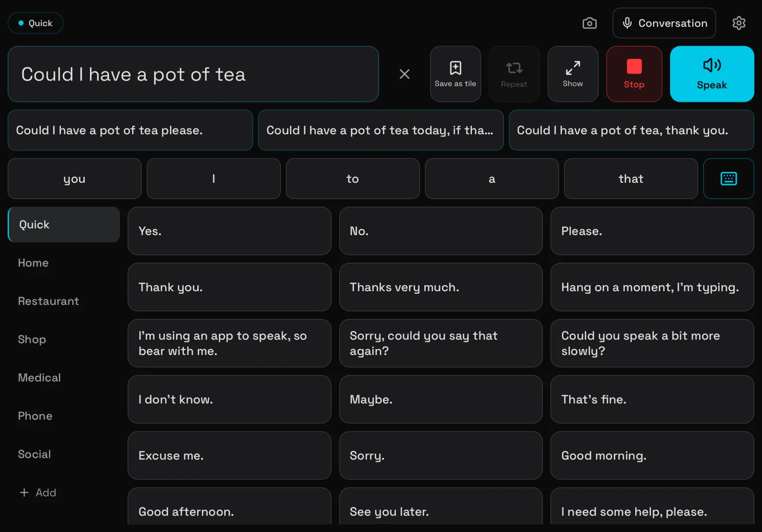This screenshot has width=762, height=532.
Task: Open the Social category
Action: tap(64, 454)
